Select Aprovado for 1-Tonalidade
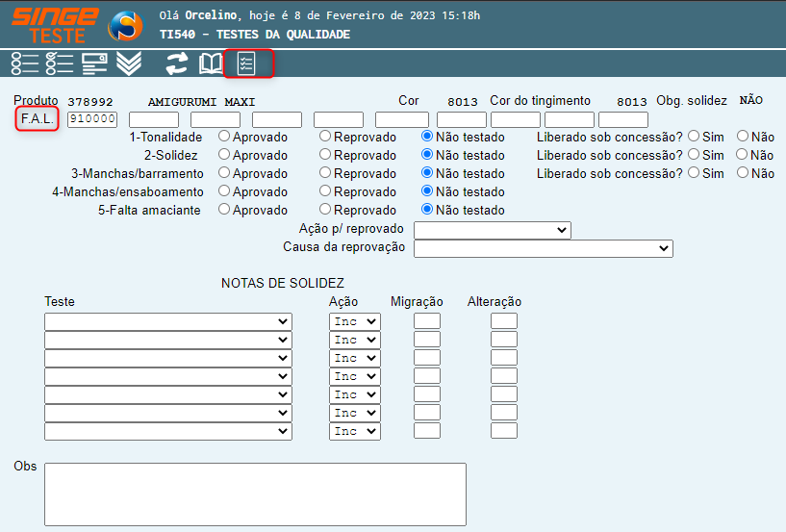The image size is (786, 532). point(224,138)
